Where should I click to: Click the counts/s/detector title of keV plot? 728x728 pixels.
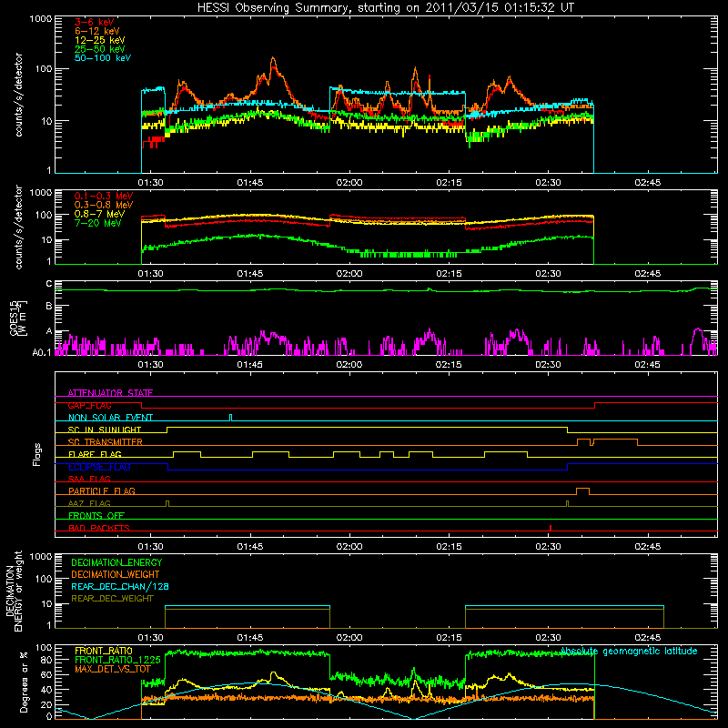[x=19, y=95]
